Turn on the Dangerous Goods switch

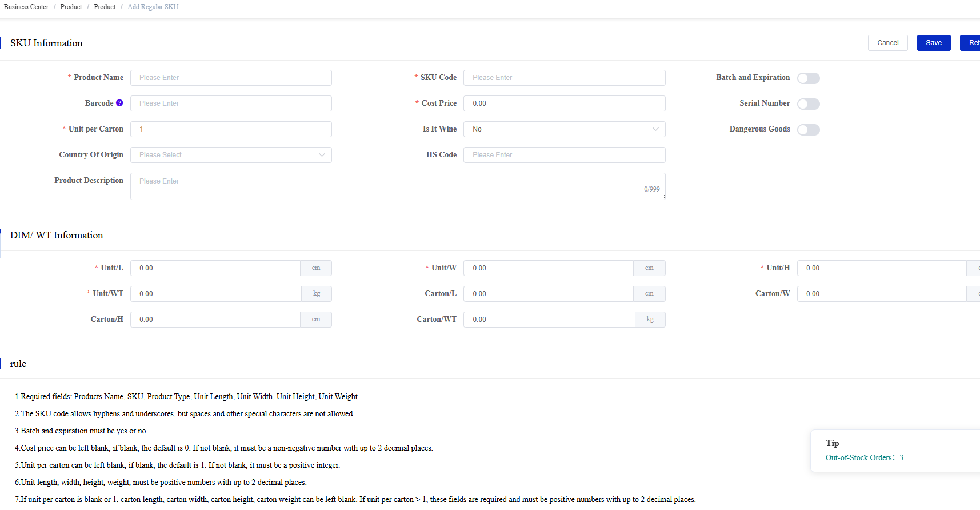808,130
